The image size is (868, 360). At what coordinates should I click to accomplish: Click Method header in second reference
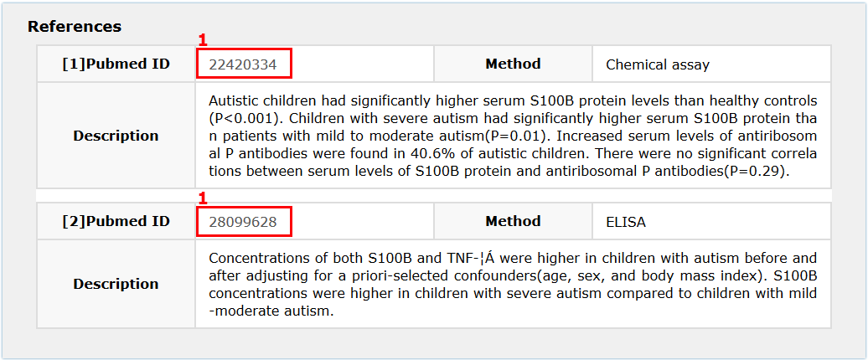pyautogui.click(x=513, y=221)
